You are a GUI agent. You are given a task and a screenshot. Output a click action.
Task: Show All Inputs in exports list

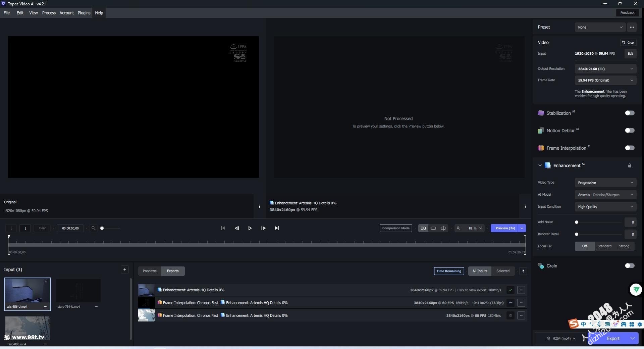click(480, 271)
